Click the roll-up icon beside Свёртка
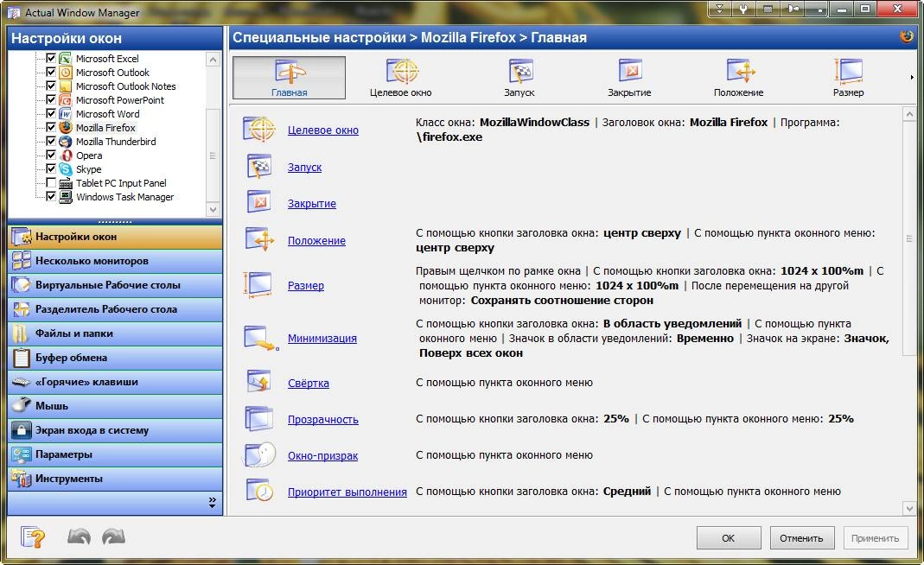This screenshot has width=924, height=565. [x=259, y=382]
